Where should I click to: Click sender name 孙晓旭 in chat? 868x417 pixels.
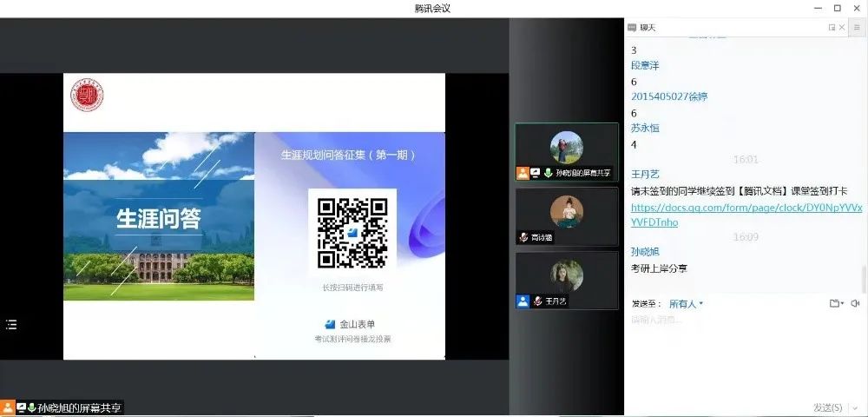[645, 251]
